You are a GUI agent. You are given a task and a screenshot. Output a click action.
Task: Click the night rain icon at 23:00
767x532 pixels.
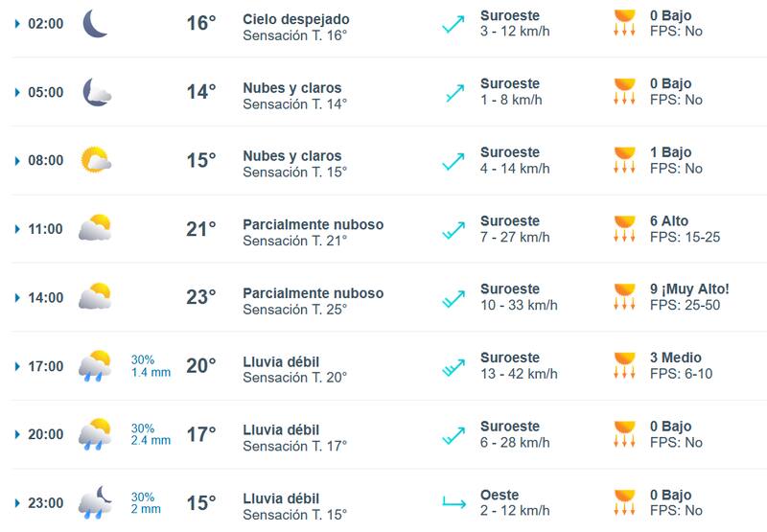95,502
